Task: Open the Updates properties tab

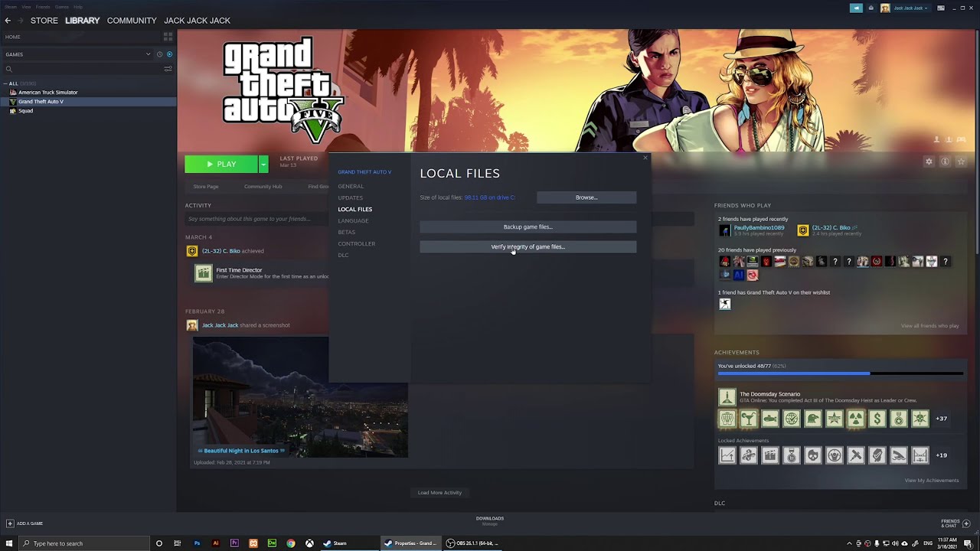Action: coord(350,197)
